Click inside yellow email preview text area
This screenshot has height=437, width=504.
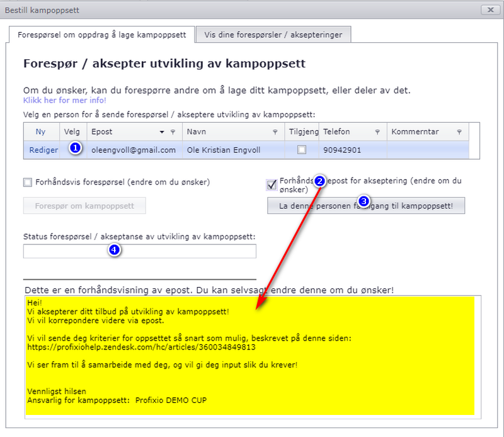pyautogui.click(x=249, y=356)
